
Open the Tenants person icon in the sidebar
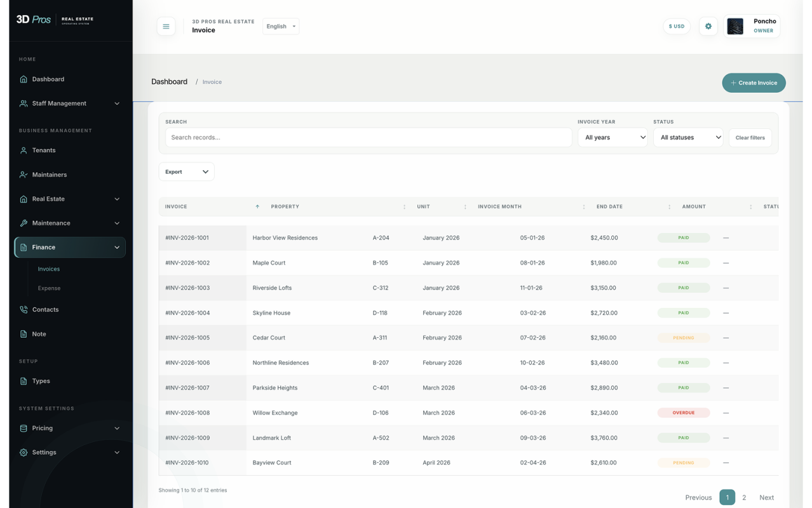[24, 150]
